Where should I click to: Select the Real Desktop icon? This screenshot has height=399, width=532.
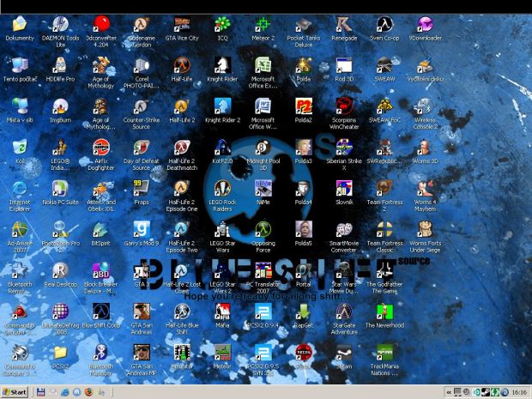point(60,271)
